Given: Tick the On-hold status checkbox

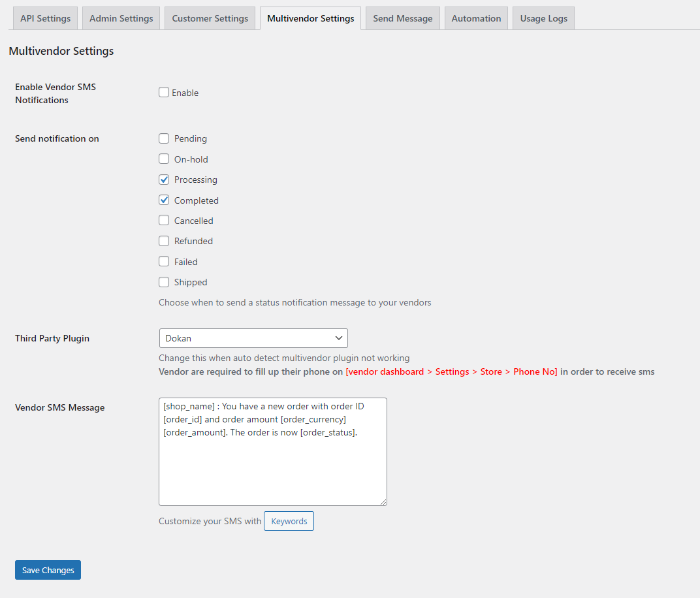Looking at the screenshot, I should [164, 159].
